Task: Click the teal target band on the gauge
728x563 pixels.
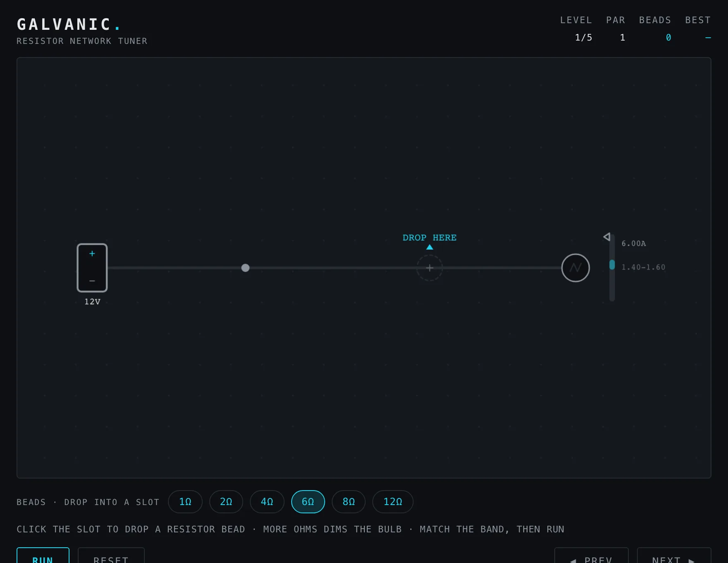Action: tap(612, 265)
